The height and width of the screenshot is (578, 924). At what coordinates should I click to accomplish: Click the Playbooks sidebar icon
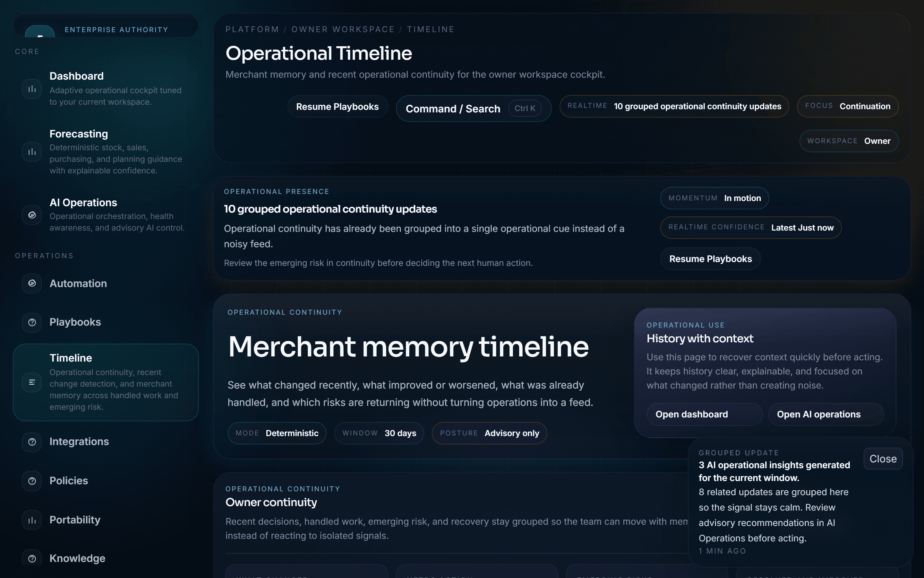tap(32, 322)
